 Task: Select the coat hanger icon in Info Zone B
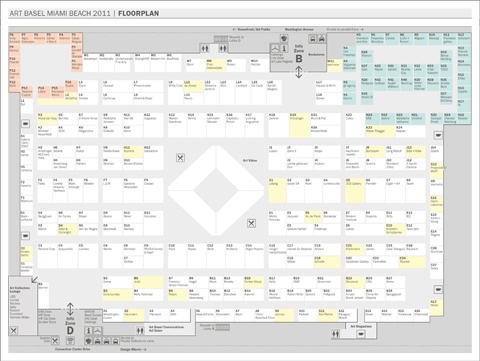click(x=275, y=48)
